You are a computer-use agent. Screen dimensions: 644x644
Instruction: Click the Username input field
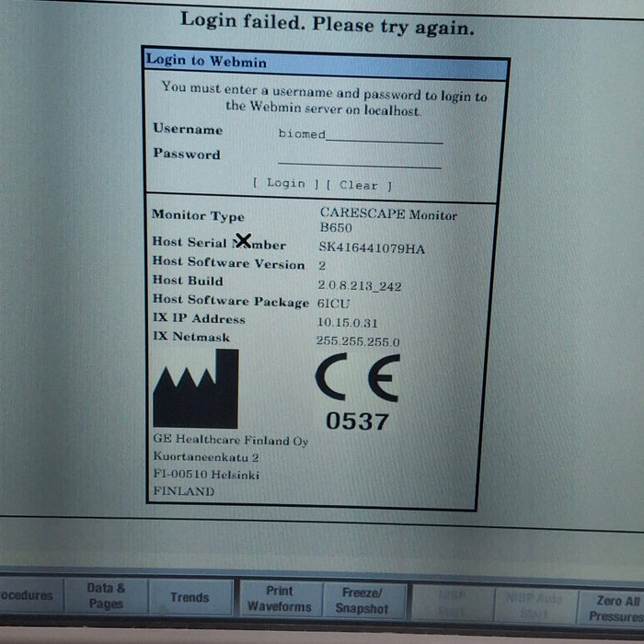[x=359, y=134]
